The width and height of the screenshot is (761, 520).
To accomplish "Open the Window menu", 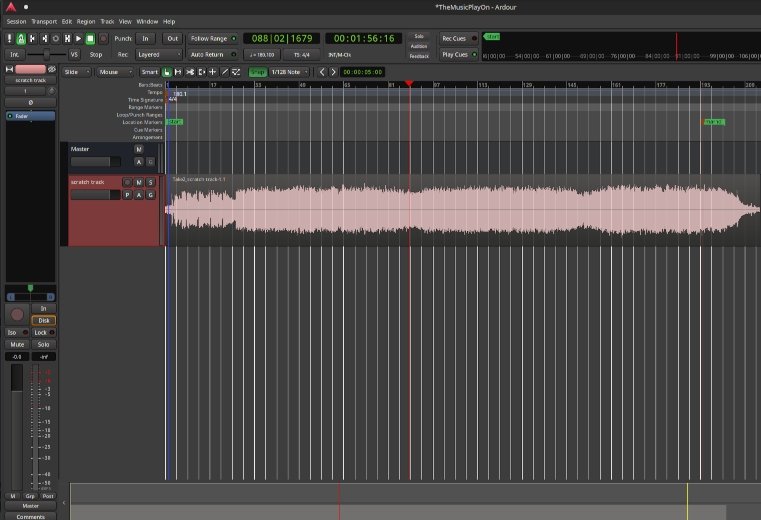I will (147, 21).
